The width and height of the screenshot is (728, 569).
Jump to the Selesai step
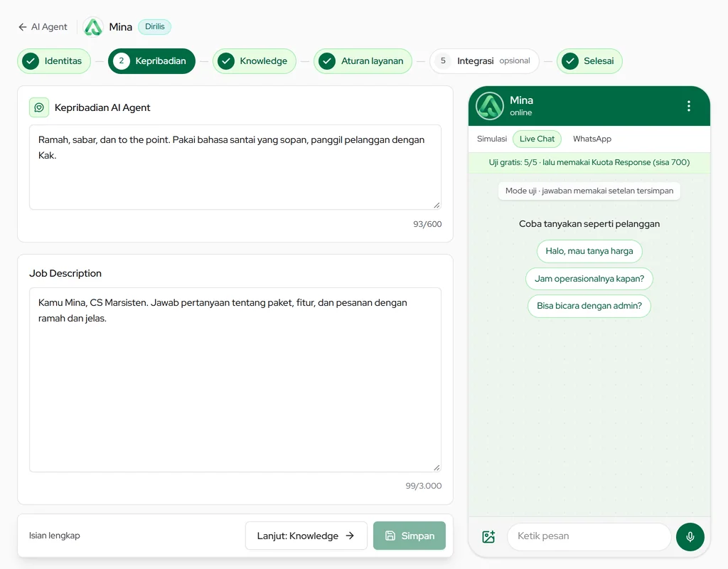click(x=589, y=61)
